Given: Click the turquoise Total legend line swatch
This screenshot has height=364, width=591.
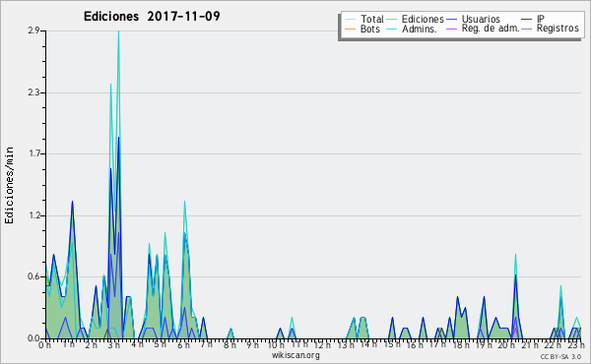Looking at the screenshot, I should (x=350, y=20).
